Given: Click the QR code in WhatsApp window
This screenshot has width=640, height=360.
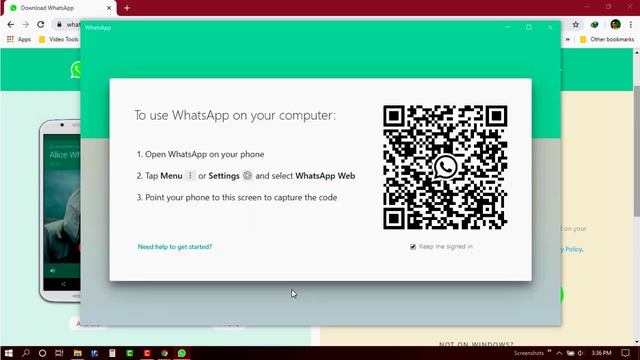Looking at the screenshot, I should coord(445,167).
